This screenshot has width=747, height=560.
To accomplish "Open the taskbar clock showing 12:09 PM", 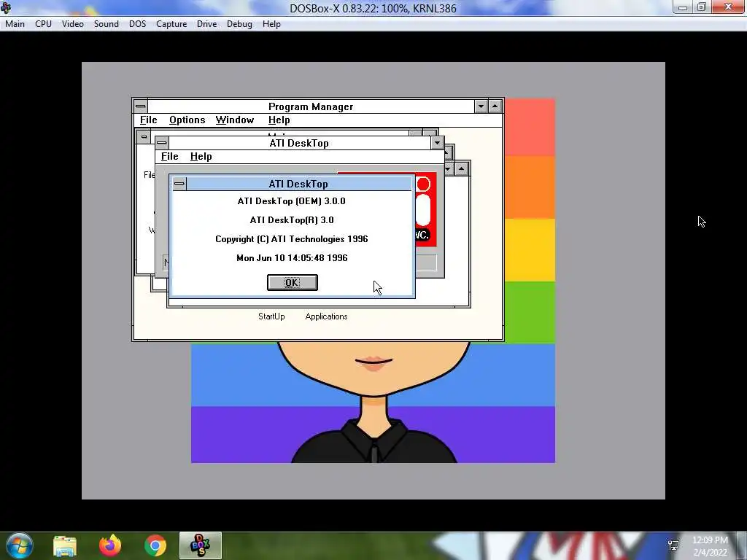I will point(711,546).
